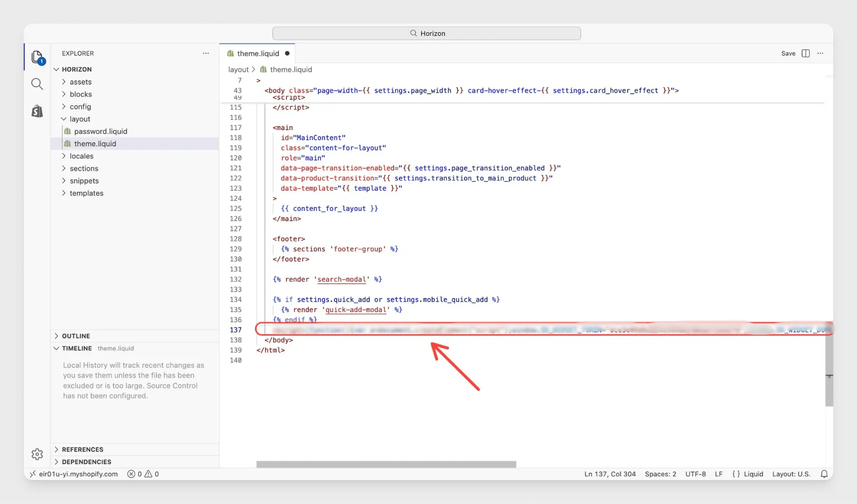The image size is (857, 504).
Task: Click the 'search-modal' snippet link
Action: point(341,280)
